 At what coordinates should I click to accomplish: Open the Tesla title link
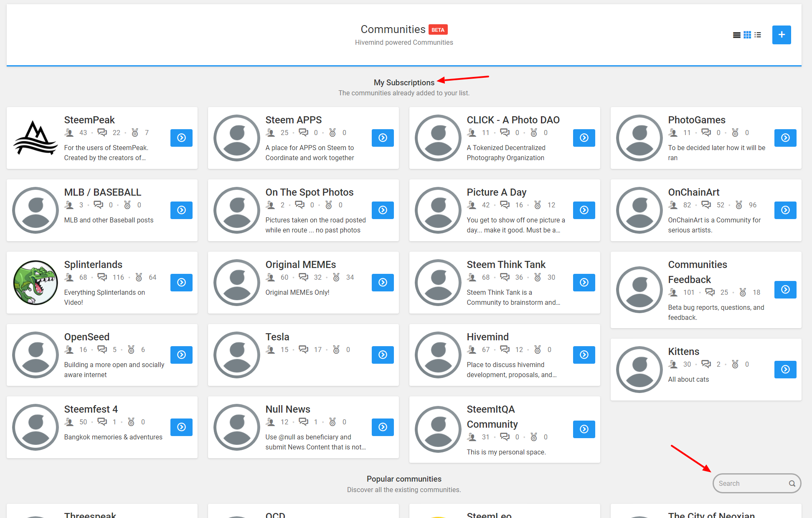277,337
